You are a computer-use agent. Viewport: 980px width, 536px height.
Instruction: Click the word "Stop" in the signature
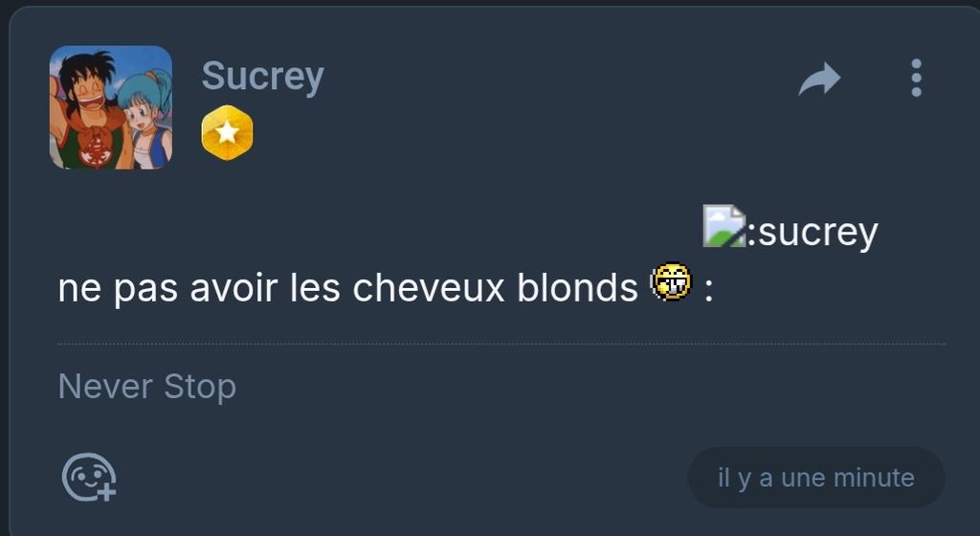coord(200,386)
